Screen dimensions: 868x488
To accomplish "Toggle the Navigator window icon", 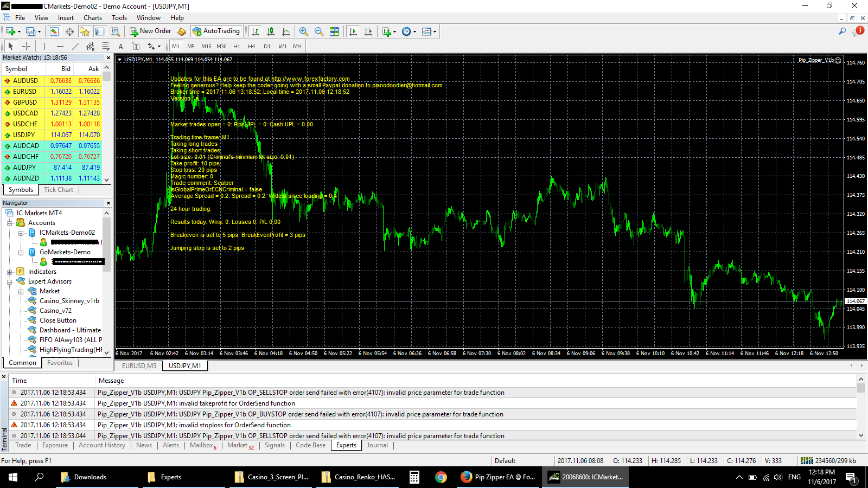I will pyautogui.click(x=85, y=31).
